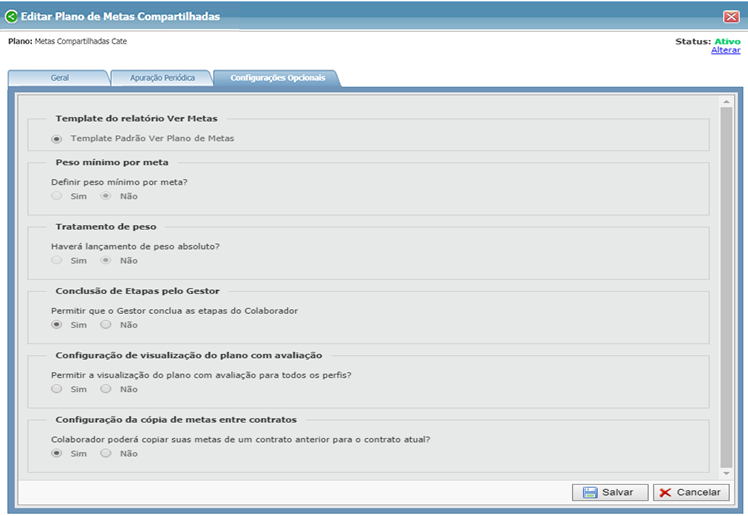Click the vertical scrollbar down arrow
748x516 pixels.
pyautogui.click(x=726, y=471)
